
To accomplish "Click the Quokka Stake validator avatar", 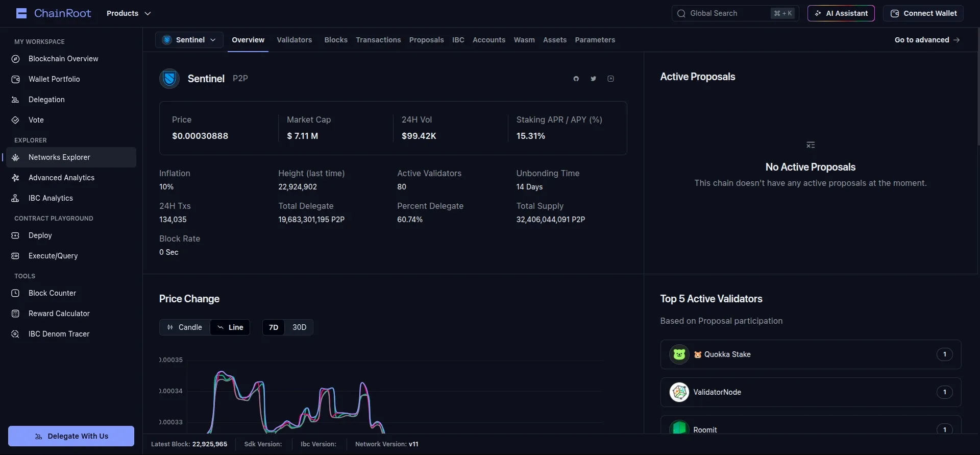I will click(x=679, y=354).
